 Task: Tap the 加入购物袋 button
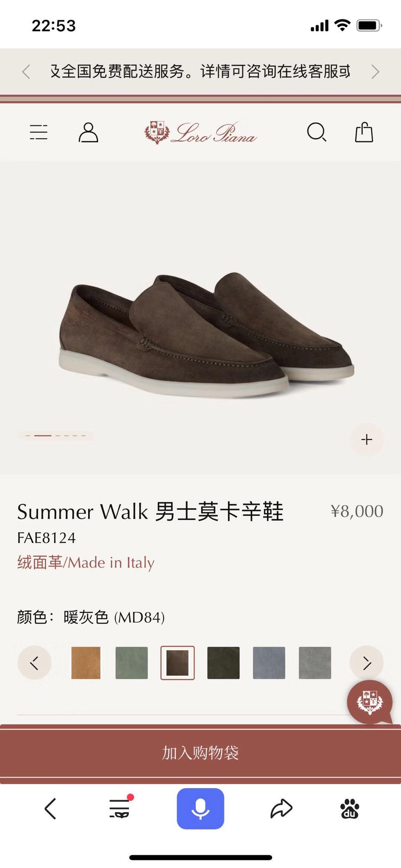pos(200,753)
